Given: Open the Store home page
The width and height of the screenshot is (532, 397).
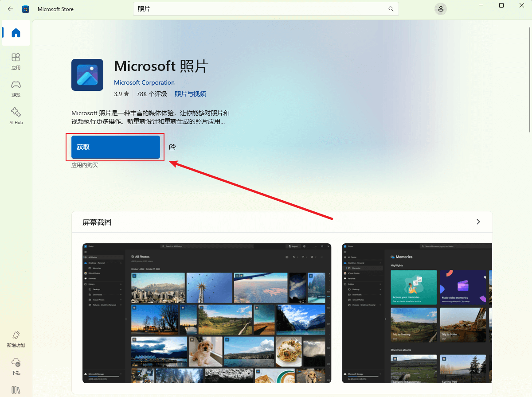Looking at the screenshot, I should 16,33.
